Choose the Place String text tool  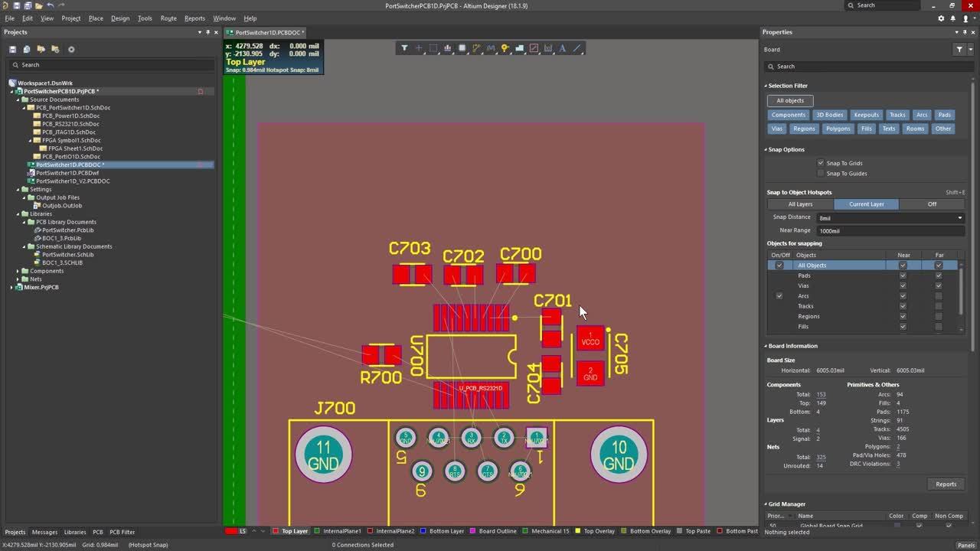563,48
